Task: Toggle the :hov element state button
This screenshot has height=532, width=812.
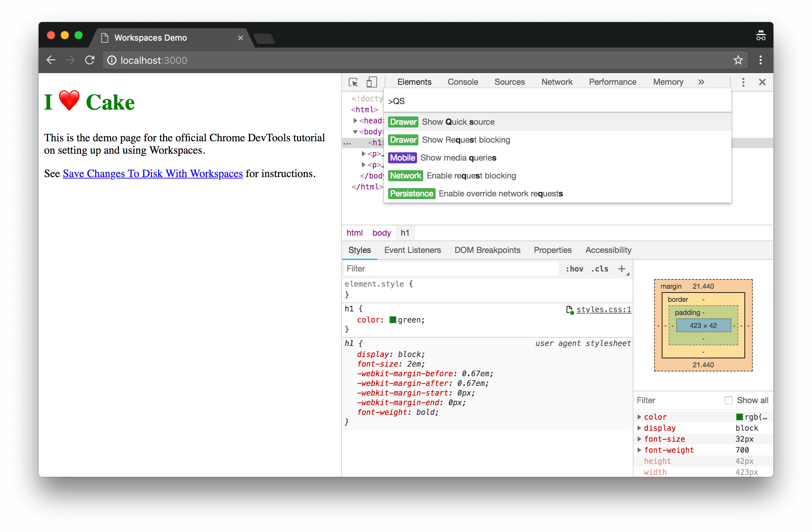Action: tap(575, 269)
